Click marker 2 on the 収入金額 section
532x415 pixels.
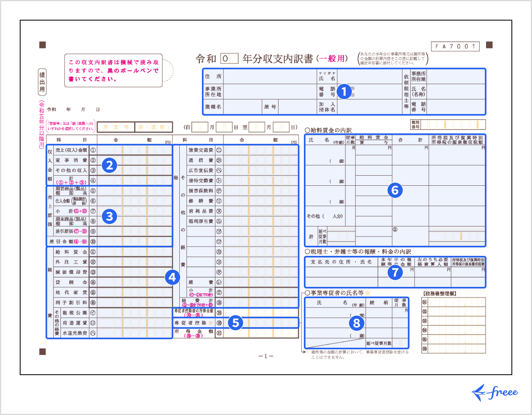click(109, 166)
